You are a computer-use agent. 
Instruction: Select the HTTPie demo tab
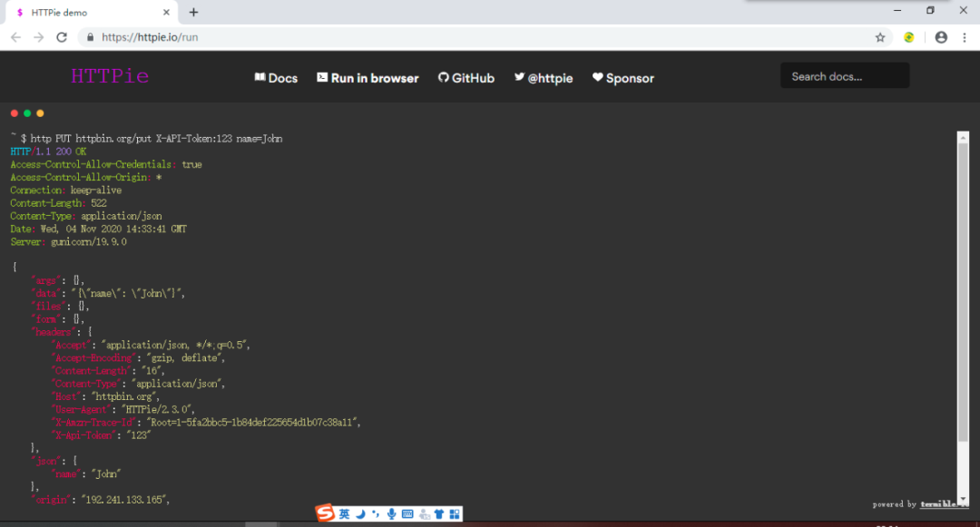click(x=92, y=13)
